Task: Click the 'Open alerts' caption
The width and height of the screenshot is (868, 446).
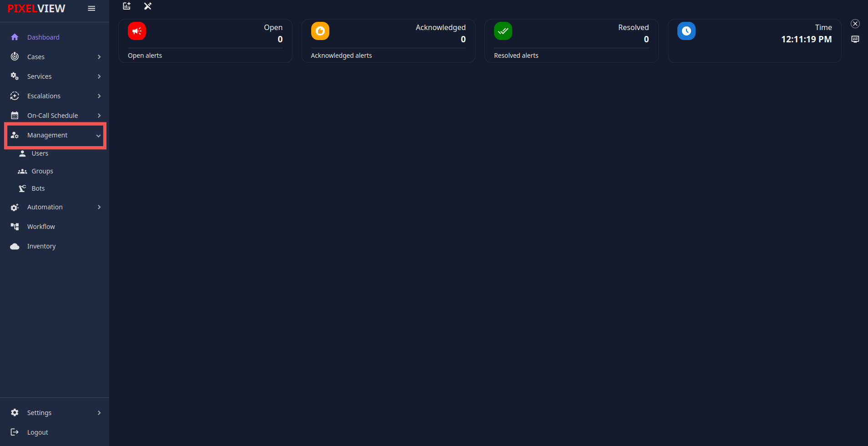Action: tap(145, 56)
